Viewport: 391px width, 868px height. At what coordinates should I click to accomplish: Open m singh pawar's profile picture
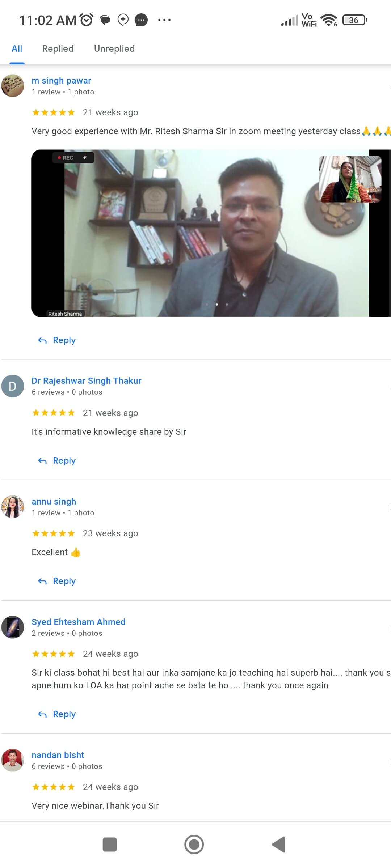click(13, 86)
